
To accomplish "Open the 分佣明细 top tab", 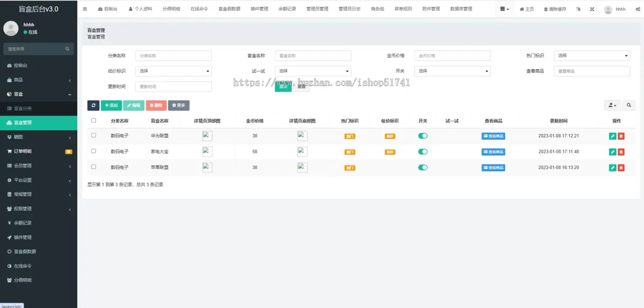I will pos(171,9).
